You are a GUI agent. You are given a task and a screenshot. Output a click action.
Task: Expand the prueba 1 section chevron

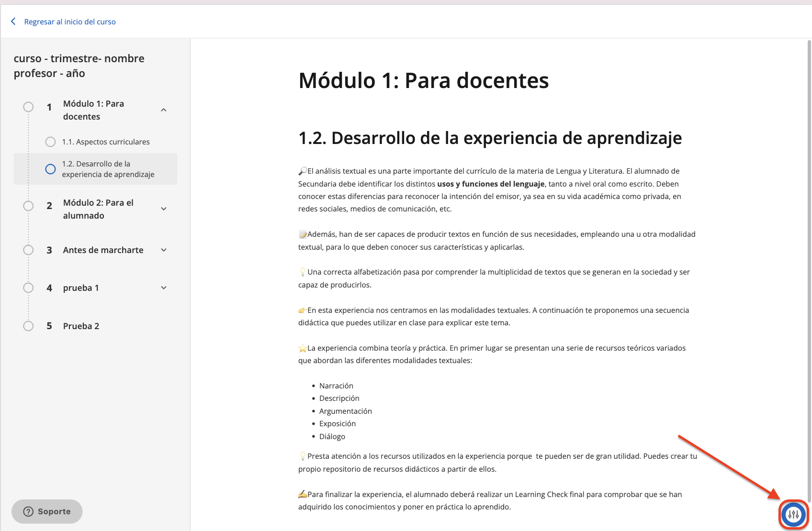(164, 288)
